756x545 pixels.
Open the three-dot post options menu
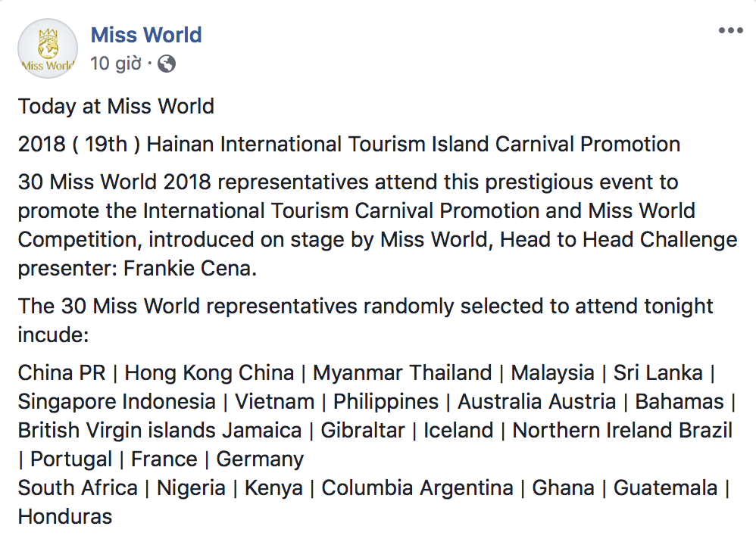(730, 31)
